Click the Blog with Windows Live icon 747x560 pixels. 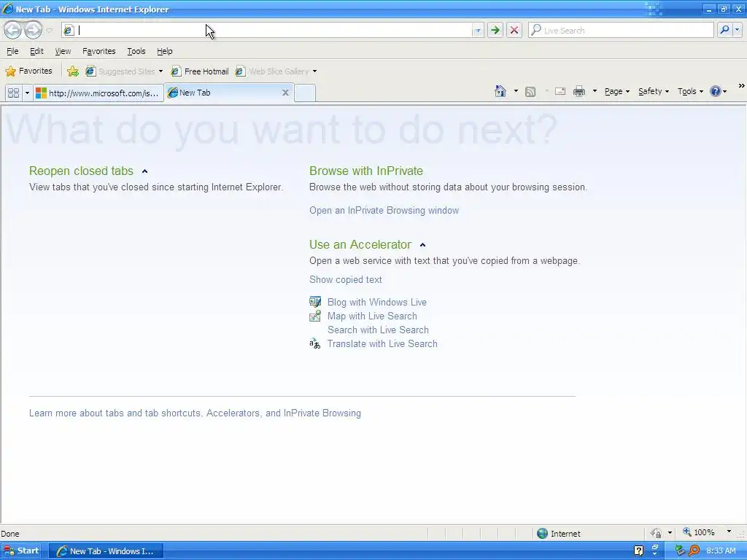point(315,302)
